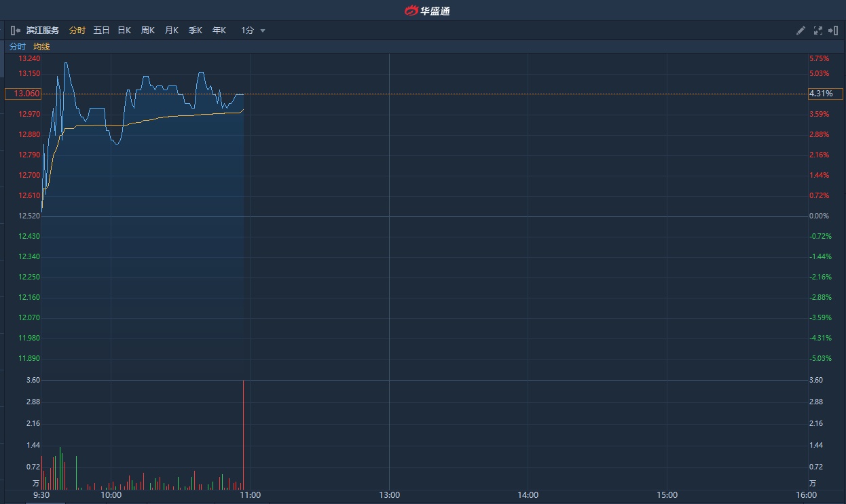Screen dimensions: 846x504
Task: Open the 1分 minute interval dropdown
Action: [253, 31]
